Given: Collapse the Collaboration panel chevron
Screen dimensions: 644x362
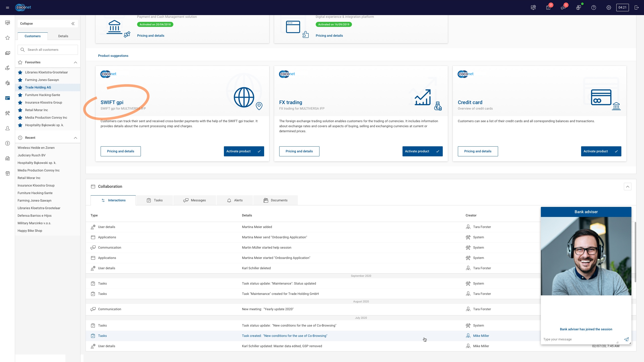Looking at the screenshot, I should tap(627, 187).
